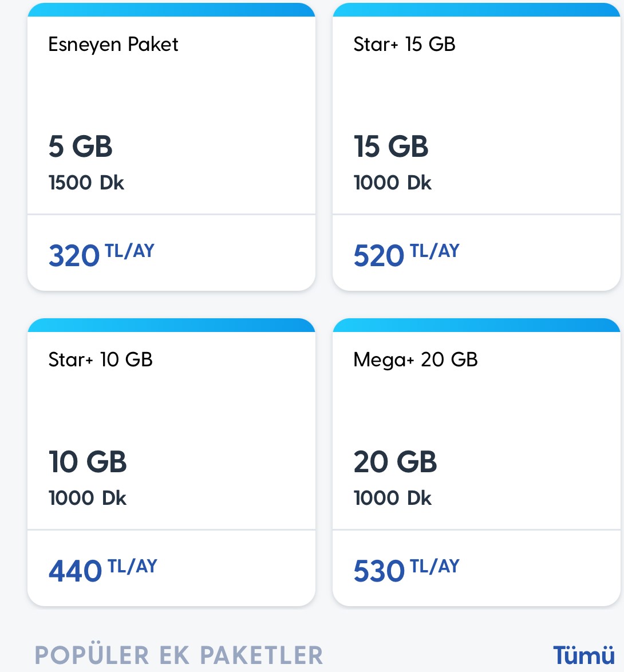624x672 pixels.
Task: Tap the 440 TL/AY price
Action: click(x=103, y=570)
